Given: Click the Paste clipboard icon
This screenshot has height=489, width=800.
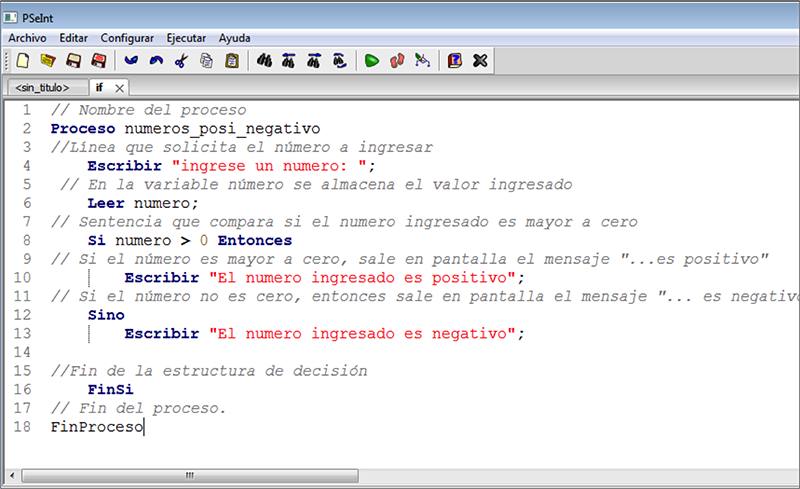Looking at the screenshot, I should (x=232, y=61).
